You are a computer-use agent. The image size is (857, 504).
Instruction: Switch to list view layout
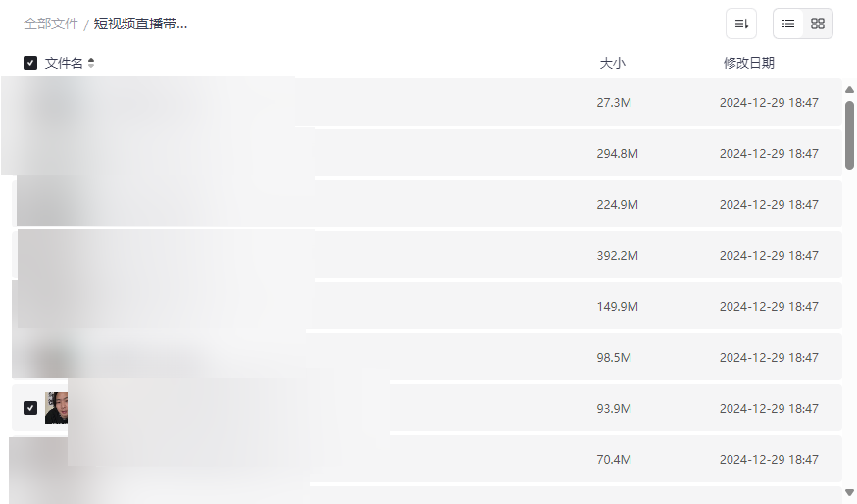click(x=788, y=24)
